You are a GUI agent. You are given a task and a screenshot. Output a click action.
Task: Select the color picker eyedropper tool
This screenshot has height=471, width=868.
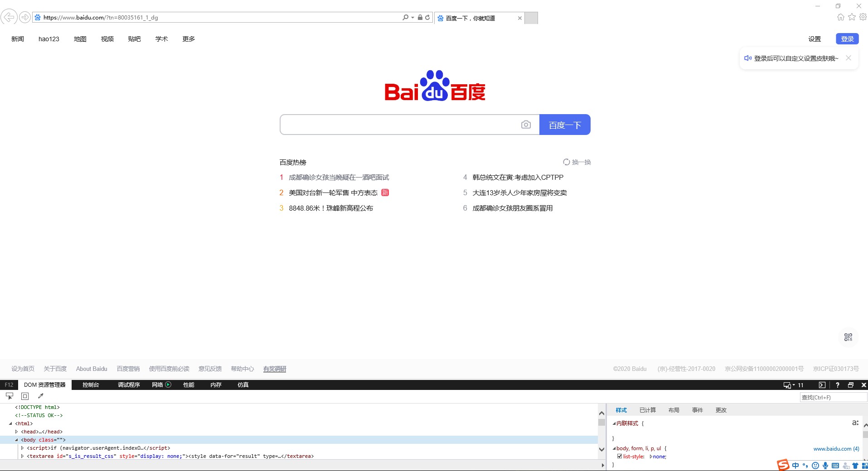tap(40, 396)
